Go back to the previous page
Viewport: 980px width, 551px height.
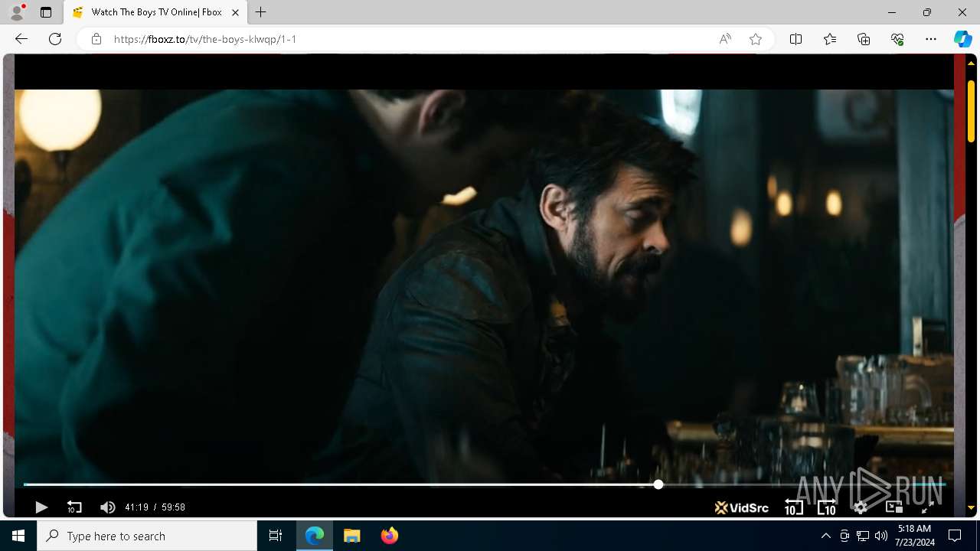21,39
